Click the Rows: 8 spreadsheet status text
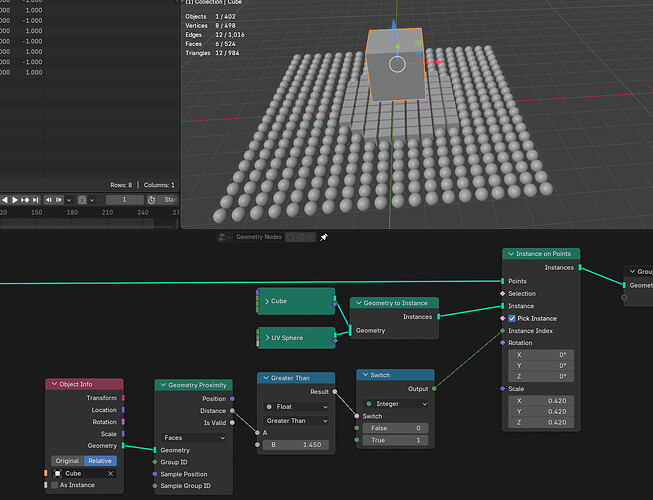 tap(121, 185)
